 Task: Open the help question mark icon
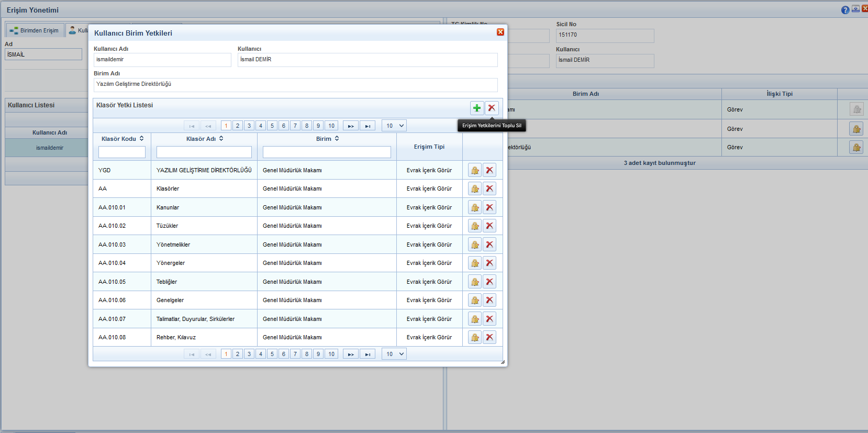point(845,10)
